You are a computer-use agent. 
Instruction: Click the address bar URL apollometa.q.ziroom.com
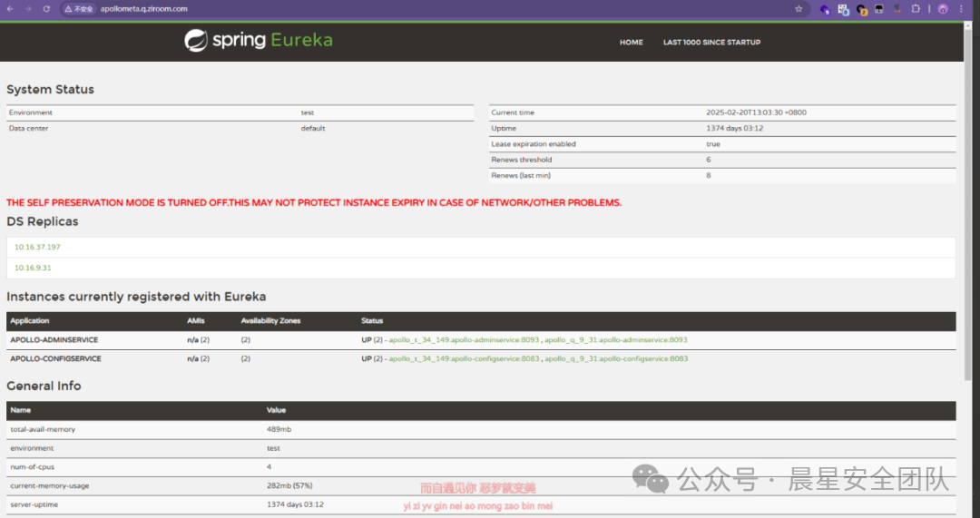[x=143, y=9]
